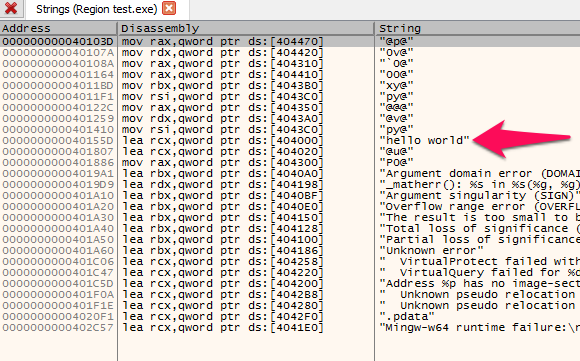Viewport: 580px width, 361px height.
Task: Click address 00000000004011BD
Action: point(58,85)
